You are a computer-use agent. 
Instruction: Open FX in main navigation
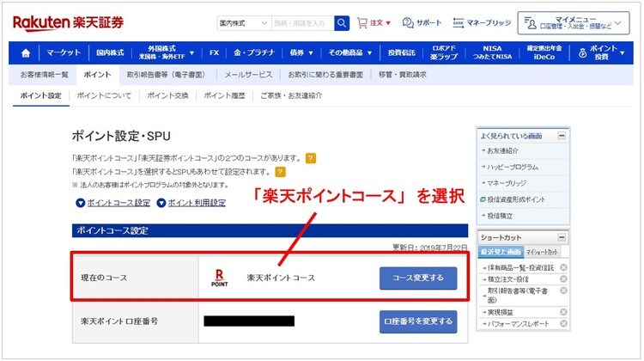click(x=215, y=52)
